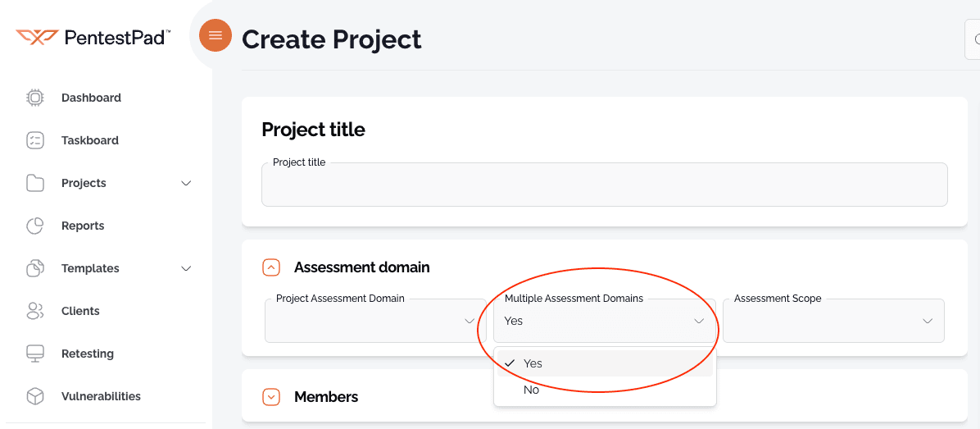Viewport: 980px width, 429px height.
Task: Click the Reports pie chart icon
Action: tap(35, 226)
